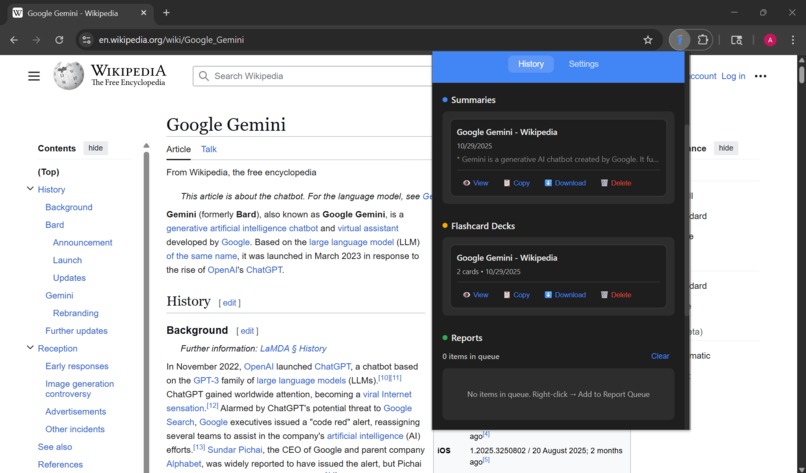This screenshot has width=806, height=473.
Task: Open the tab search icon in toolbar
Action: click(x=736, y=40)
